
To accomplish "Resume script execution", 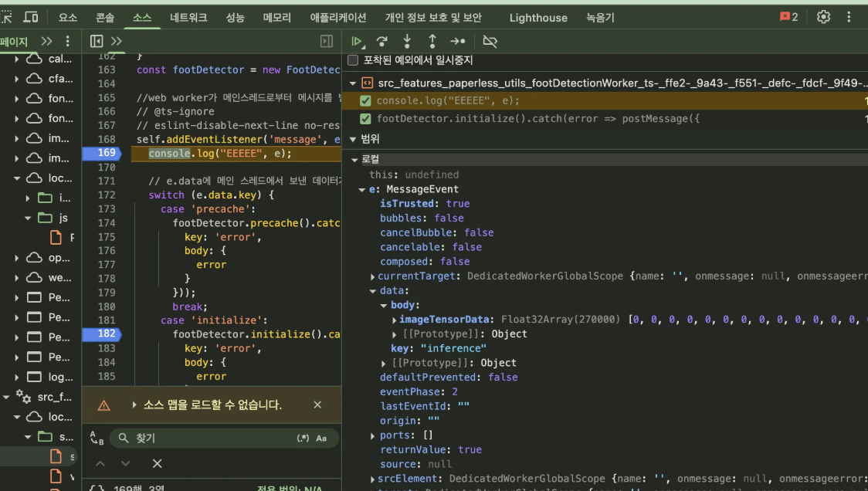I will coord(357,42).
